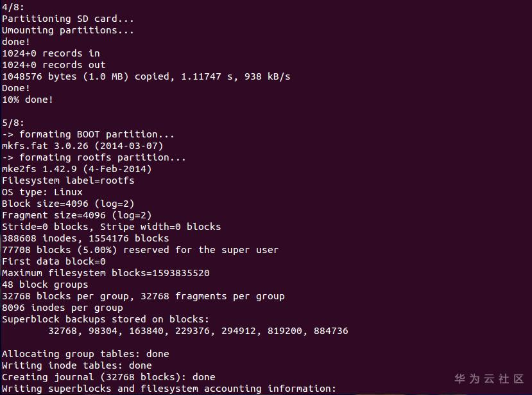
Task: Click the "Partitioning SD card..." line
Action: pos(68,19)
